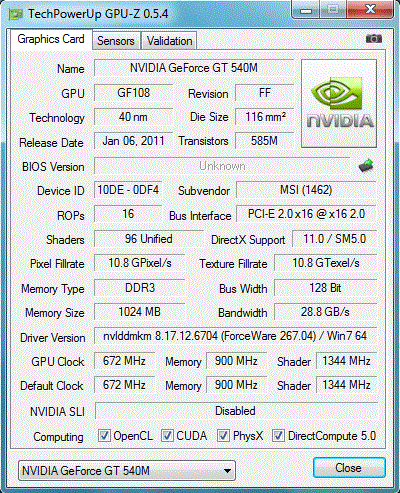Viewport: 400px width, 493px height.
Task: Click the Device ID field
Action: [128, 190]
